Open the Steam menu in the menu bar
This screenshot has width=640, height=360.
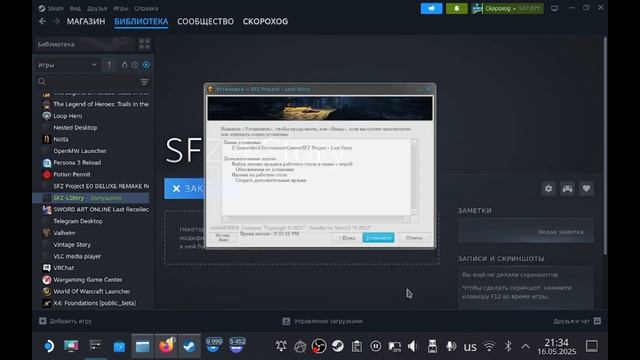tap(51, 8)
